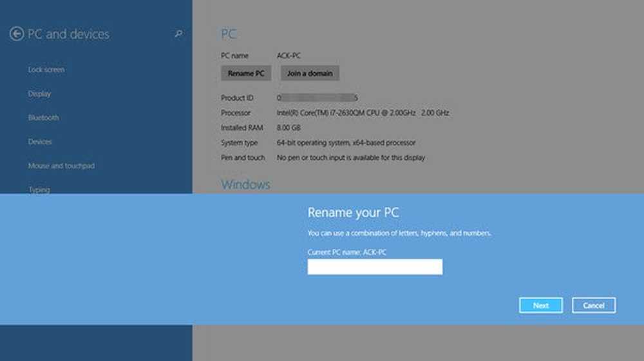Click the PC section heading

[229, 34]
